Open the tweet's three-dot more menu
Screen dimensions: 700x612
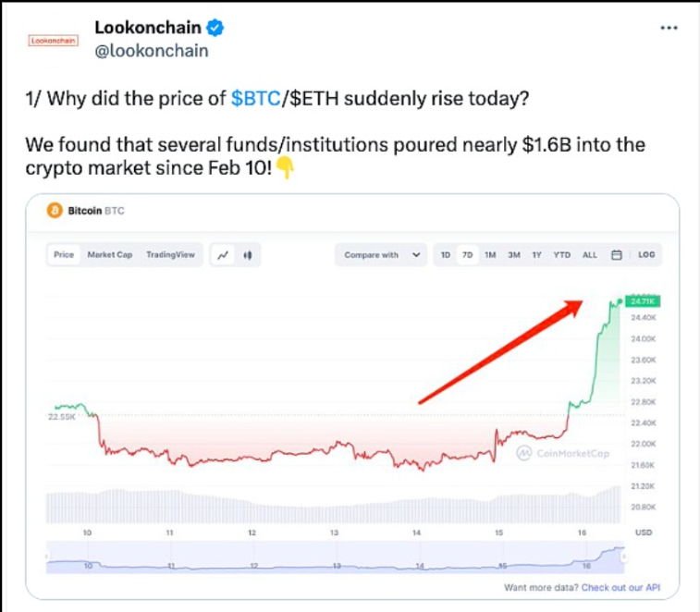point(669,29)
